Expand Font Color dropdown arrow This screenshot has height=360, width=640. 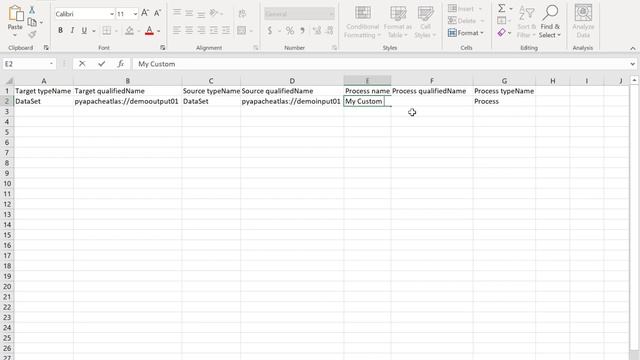pos(159,31)
